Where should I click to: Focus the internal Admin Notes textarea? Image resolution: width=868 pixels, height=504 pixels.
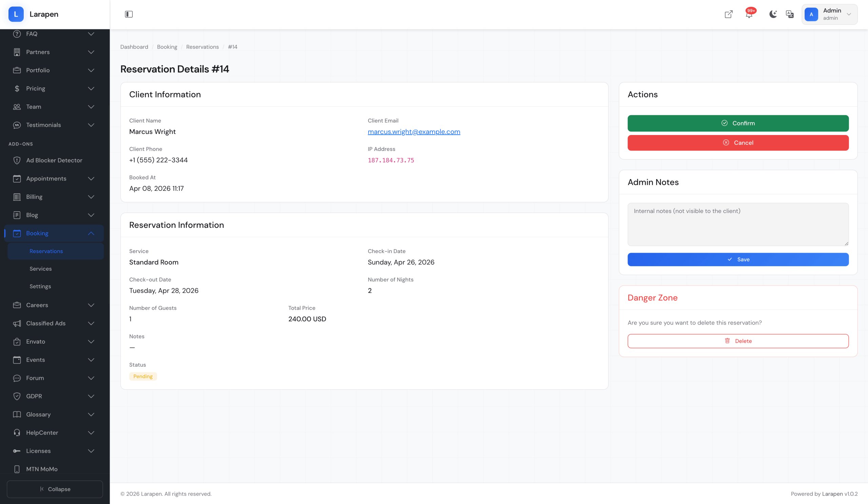click(738, 224)
